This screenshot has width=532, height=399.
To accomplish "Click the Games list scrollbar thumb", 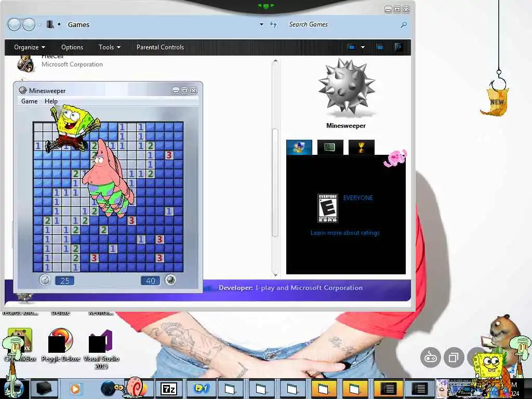I will pos(275,182).
